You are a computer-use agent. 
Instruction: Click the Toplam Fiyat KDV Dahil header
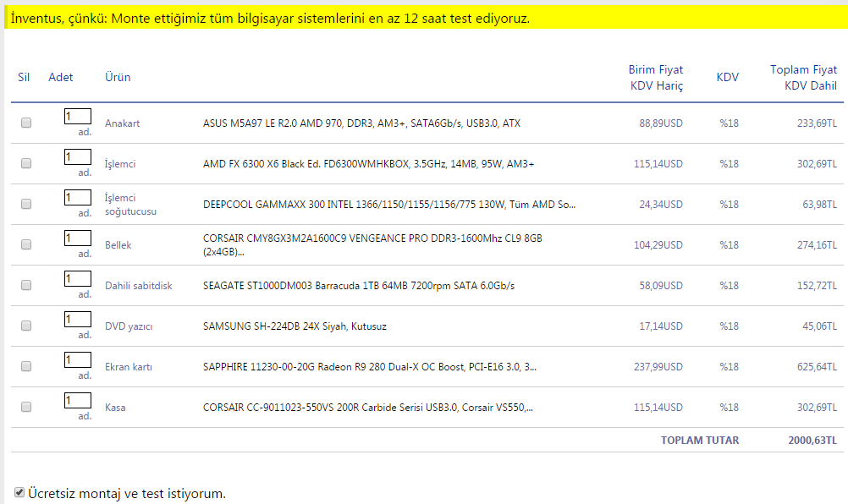click(x=804, y=78)
